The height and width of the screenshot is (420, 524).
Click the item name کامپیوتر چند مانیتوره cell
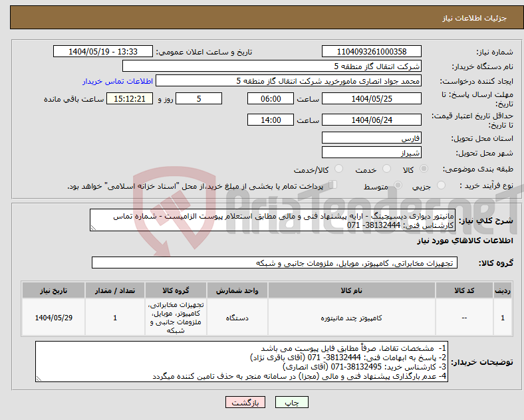point(352,318)
